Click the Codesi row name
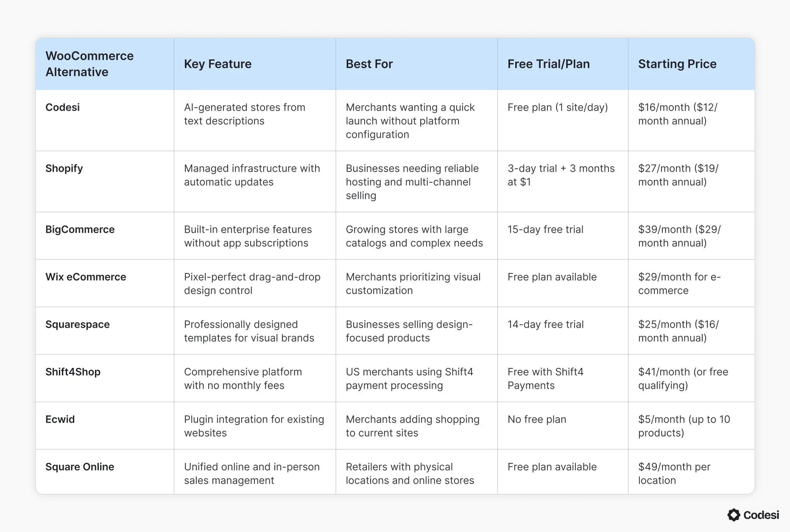Screen dimensions: 790x532 (x=63, y=107)
